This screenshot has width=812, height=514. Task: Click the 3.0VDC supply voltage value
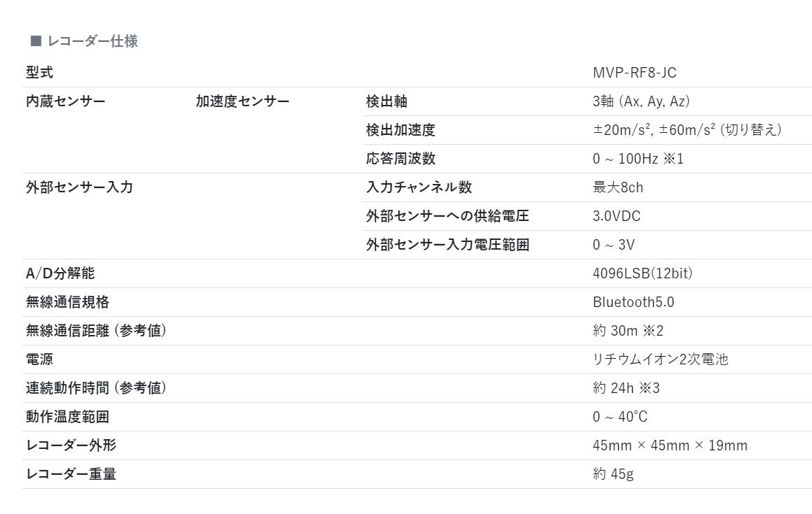616,216
